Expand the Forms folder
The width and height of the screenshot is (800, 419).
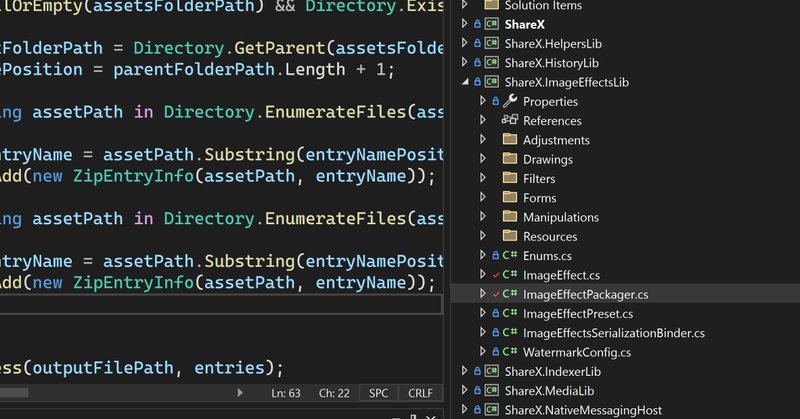483,198
